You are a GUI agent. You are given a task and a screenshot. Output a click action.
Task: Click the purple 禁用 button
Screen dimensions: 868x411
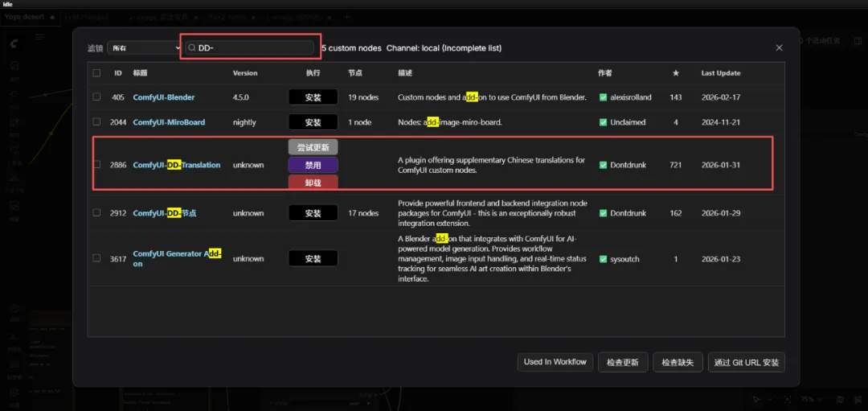(313, 165)
